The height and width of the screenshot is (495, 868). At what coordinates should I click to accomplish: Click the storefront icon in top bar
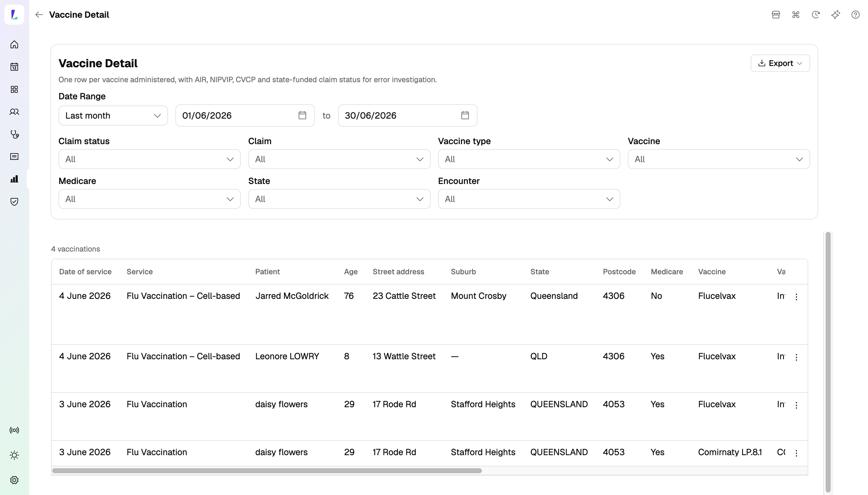pos(776,15)
